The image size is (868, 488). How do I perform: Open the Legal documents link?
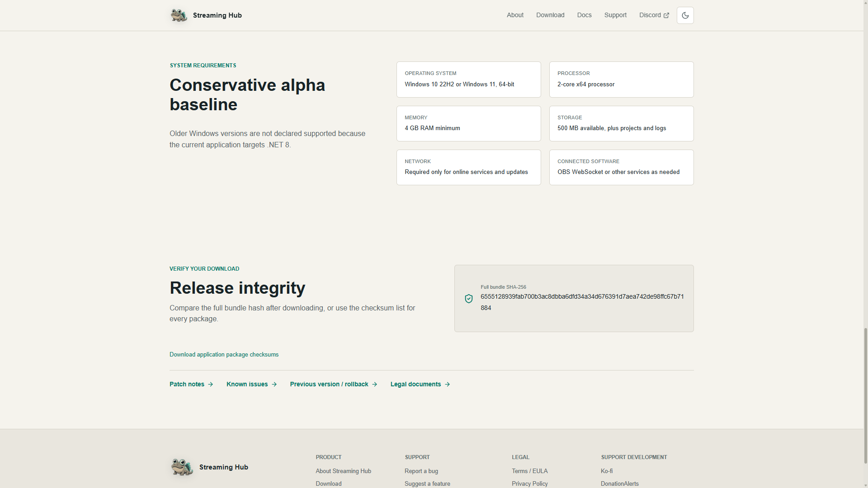coord(420,385)
